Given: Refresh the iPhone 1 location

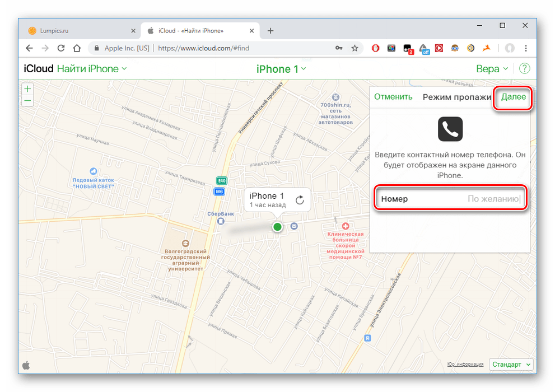Looking at the screenshot, I should click(x=300, y=200).
